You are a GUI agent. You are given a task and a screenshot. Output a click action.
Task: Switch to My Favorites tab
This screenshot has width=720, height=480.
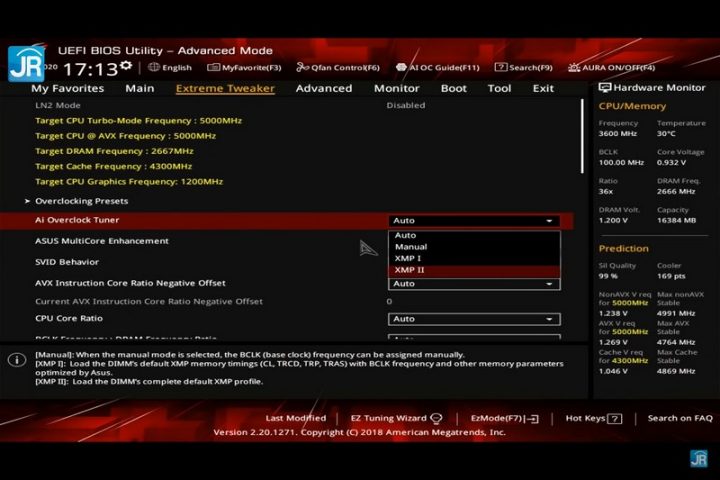tap(68, 88)
